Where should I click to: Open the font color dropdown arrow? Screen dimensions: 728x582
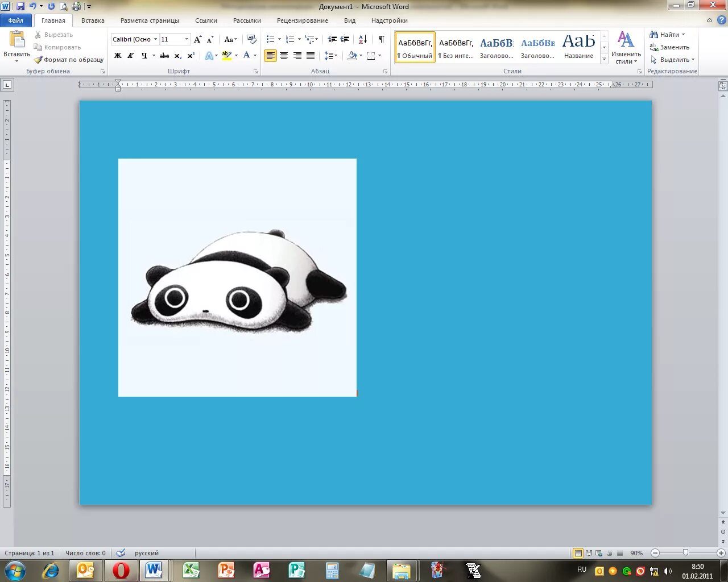coord(255,55)
